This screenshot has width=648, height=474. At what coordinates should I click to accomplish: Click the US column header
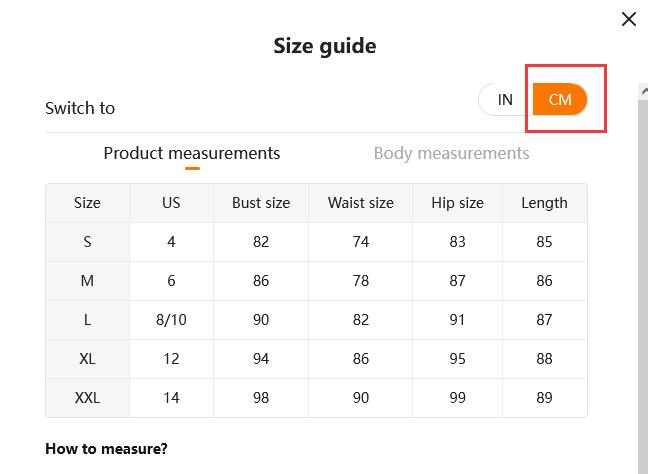coord(171,203)
